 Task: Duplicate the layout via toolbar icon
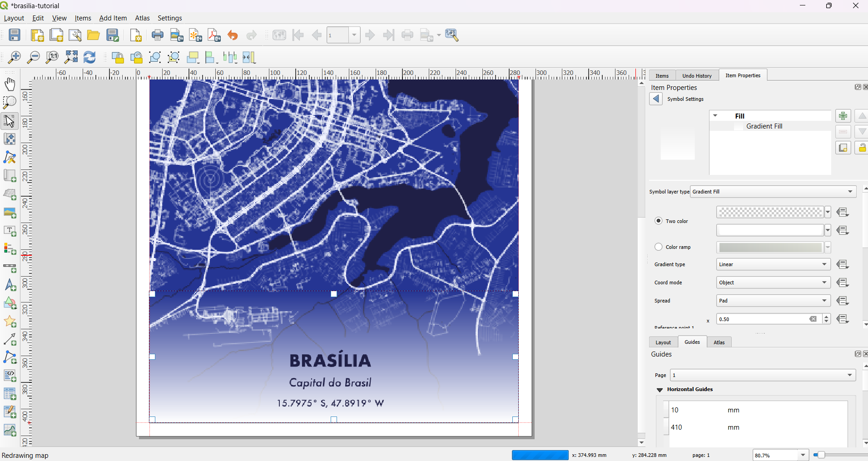tap(56, 35)
